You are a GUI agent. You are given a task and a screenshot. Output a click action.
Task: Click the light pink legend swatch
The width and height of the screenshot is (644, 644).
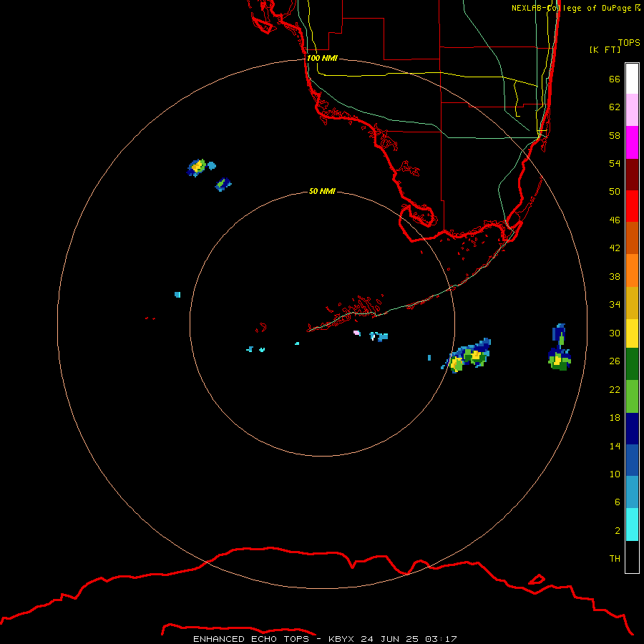(632, 109)
